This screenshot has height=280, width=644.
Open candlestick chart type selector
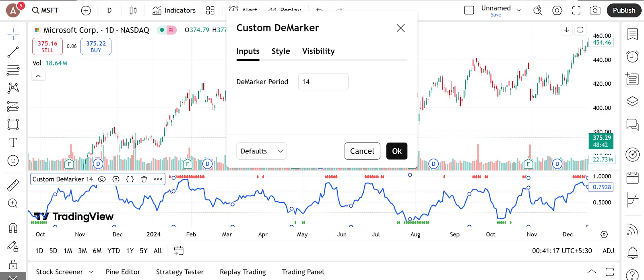(x=133, y=10)
